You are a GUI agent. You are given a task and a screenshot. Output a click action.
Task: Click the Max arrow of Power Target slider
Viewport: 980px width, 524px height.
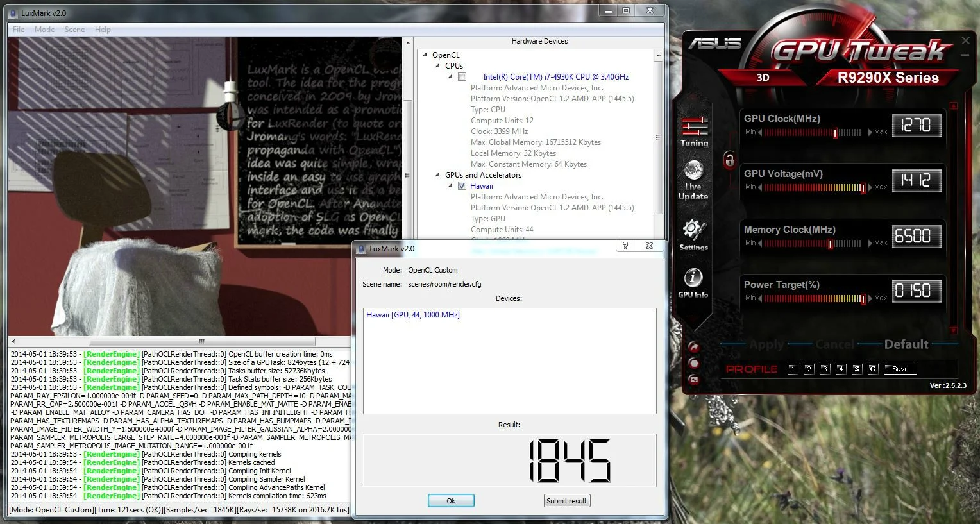(x=870, y=298)
